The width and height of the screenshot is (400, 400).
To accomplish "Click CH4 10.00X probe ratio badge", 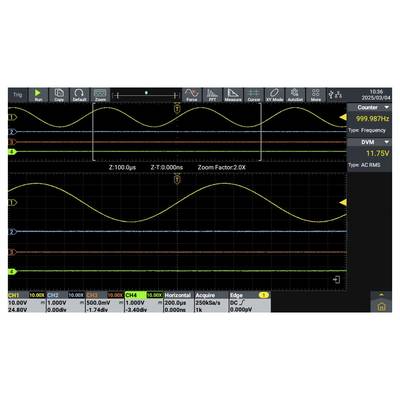I will (x=154, y=295).
